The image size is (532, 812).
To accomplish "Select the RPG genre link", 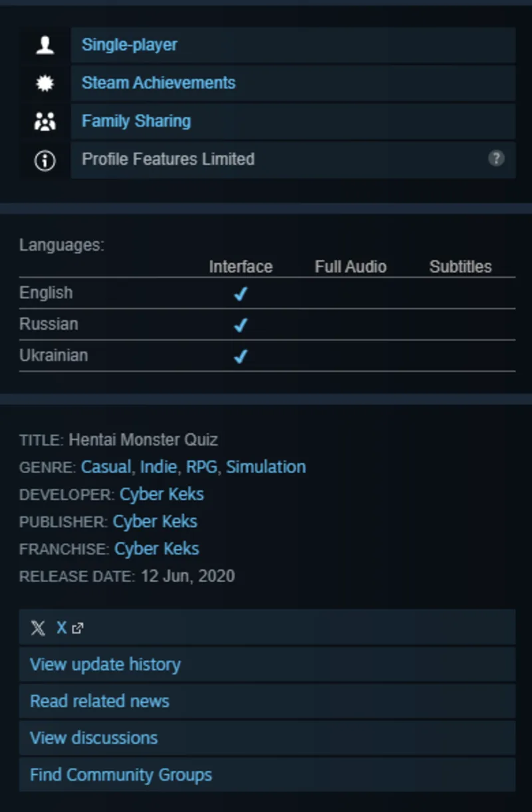I will point(201,467).
